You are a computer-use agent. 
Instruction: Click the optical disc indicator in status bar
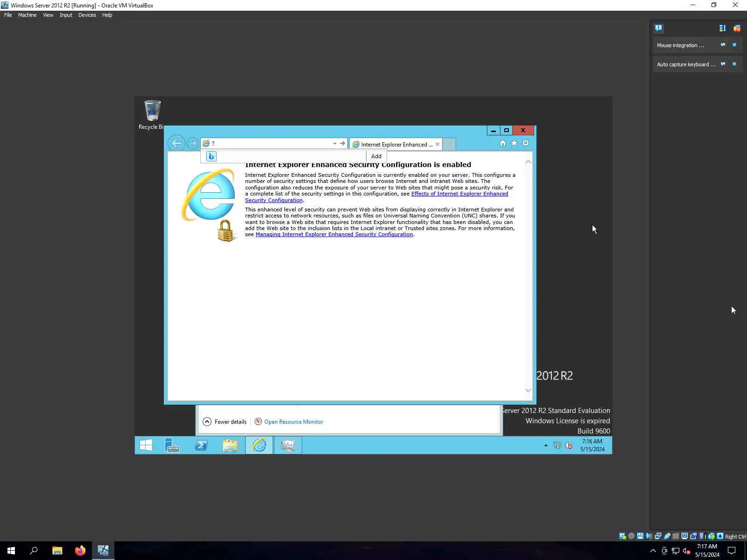[631, 536]
